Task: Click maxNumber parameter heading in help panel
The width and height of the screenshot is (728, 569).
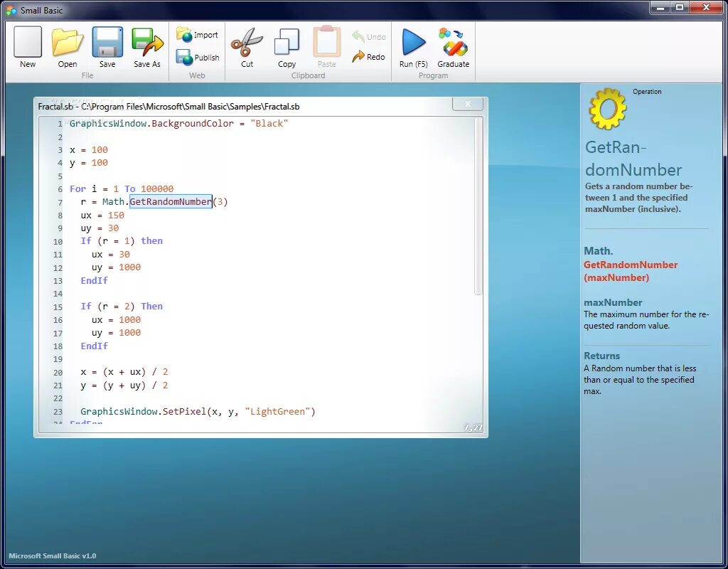Action: (613, 302)
